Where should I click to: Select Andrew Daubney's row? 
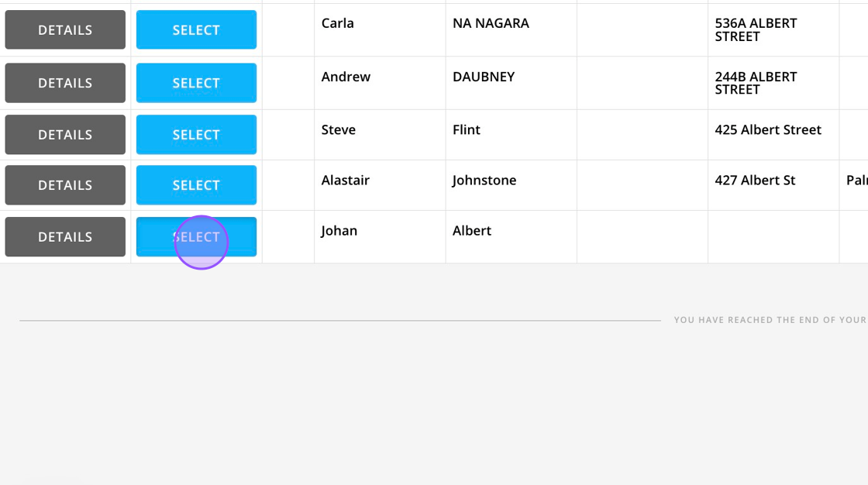[x=196, y=83]
